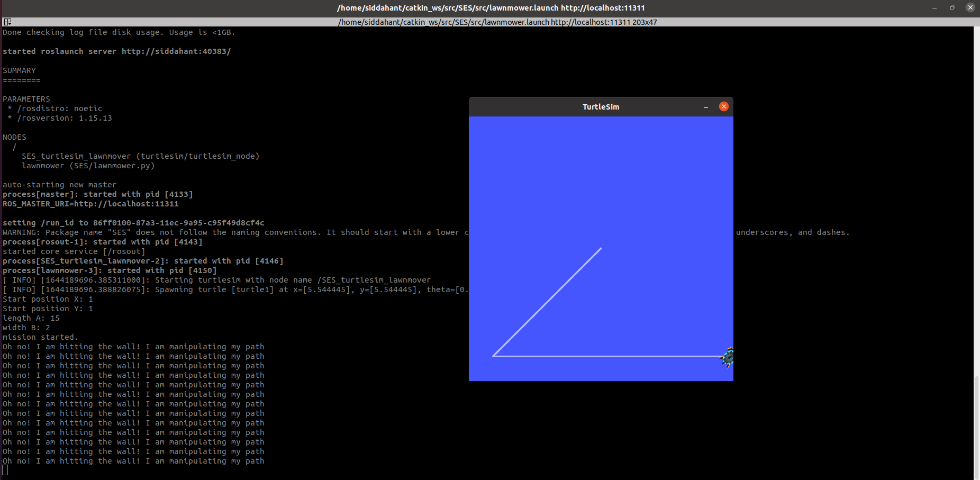980x480 pixels.
Task: Close the terminal window
Action: [970, 7]
